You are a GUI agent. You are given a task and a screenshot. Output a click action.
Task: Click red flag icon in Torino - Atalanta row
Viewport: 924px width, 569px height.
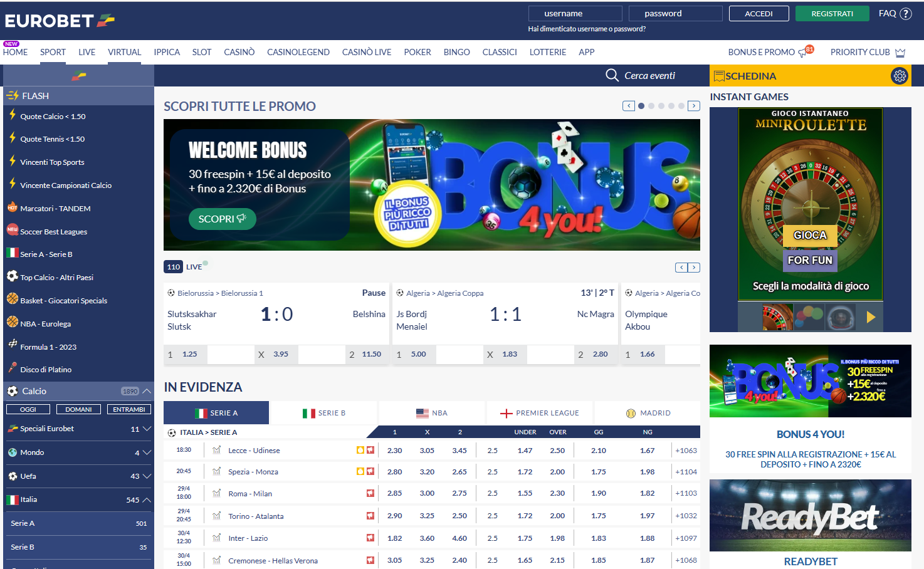[370, 516]
